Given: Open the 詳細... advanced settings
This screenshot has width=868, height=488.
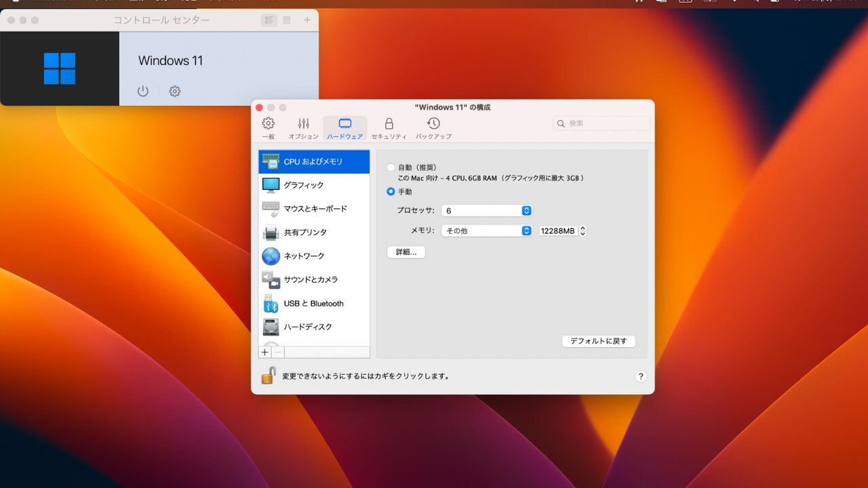Looking at the screenshot, I should tap(406, 252).
